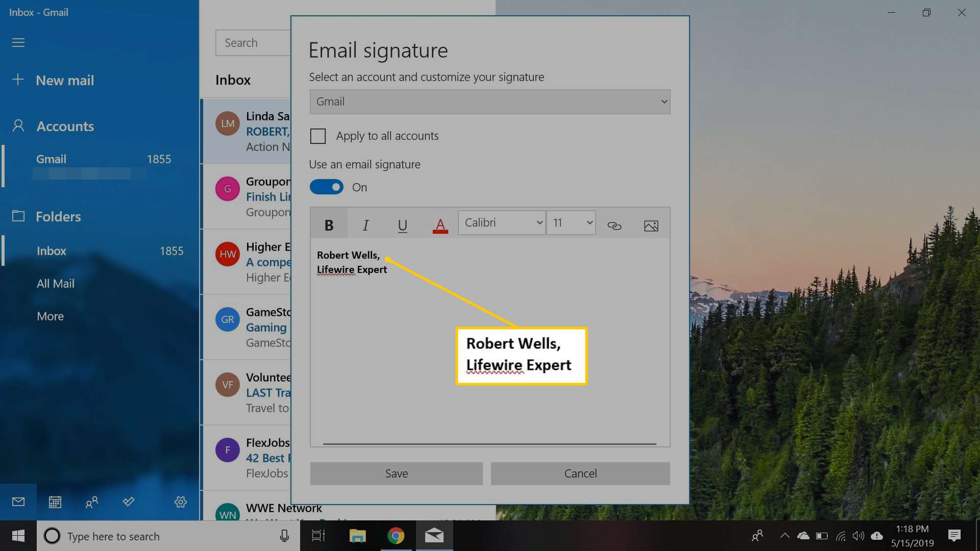
Task: Enable use an email signature toggle
Action: [x=326, y=186]
